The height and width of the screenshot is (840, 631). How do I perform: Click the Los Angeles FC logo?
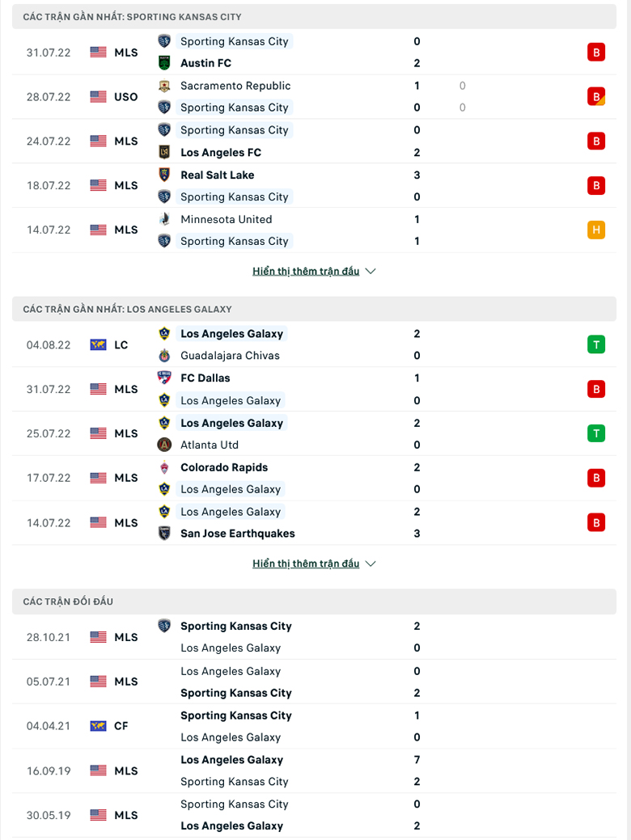coord(164,152)
